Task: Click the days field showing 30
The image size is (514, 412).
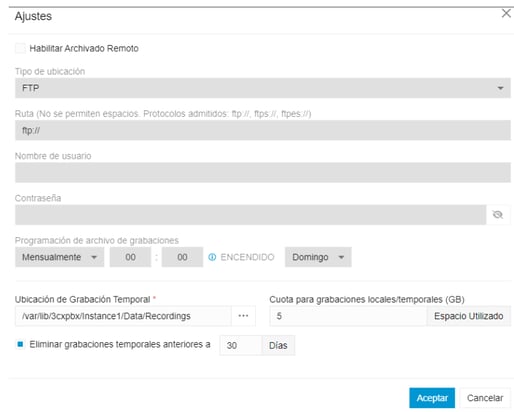Action: click(x=241, y=345)
